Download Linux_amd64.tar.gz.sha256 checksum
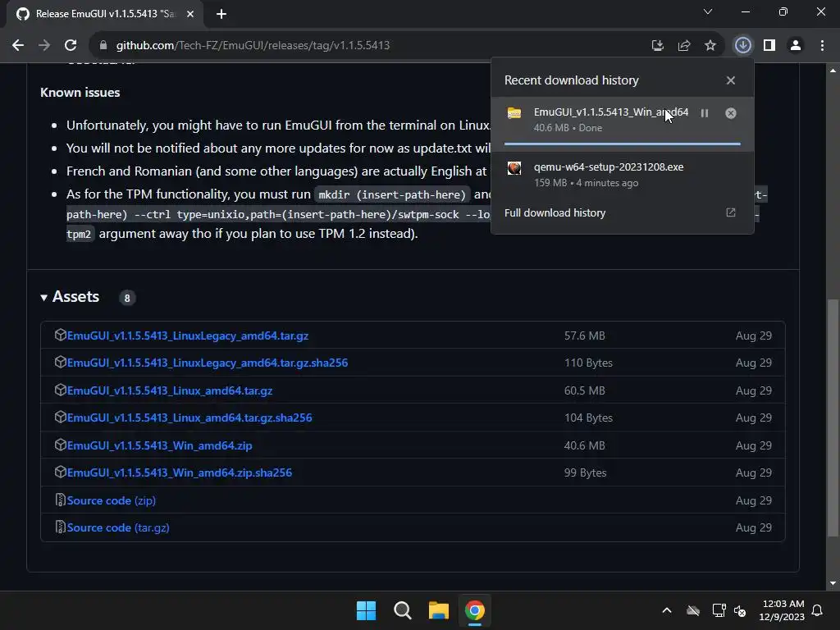 click(x=189, y=418)
